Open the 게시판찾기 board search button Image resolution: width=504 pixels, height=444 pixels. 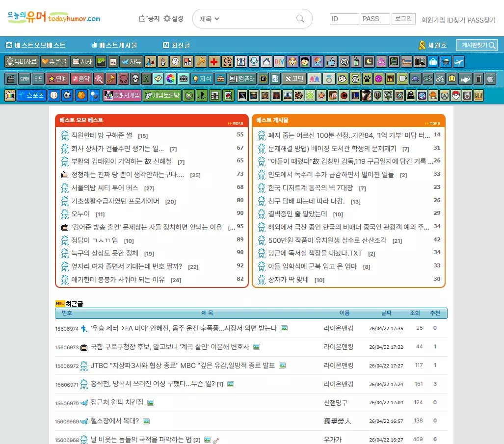pyautogui.click(x=477, y=45)
